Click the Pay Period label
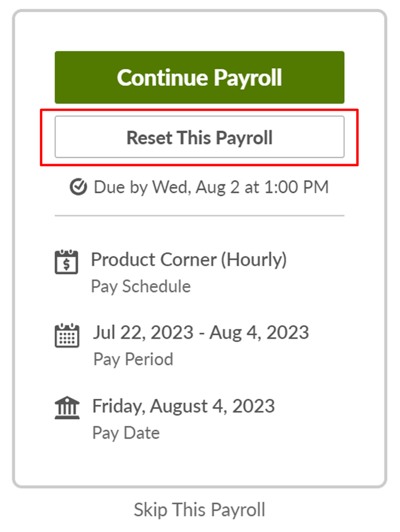400x532 pixels. [133, 359]
